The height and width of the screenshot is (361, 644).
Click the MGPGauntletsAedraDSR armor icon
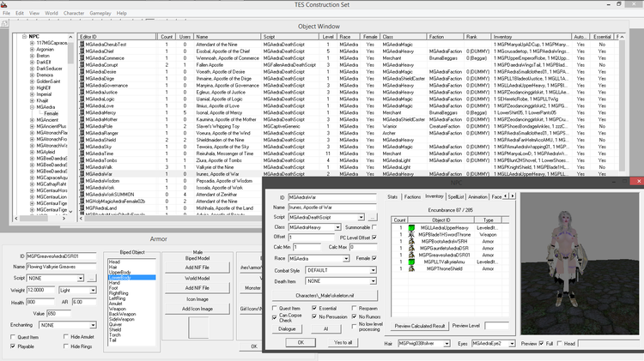[411, 248]
